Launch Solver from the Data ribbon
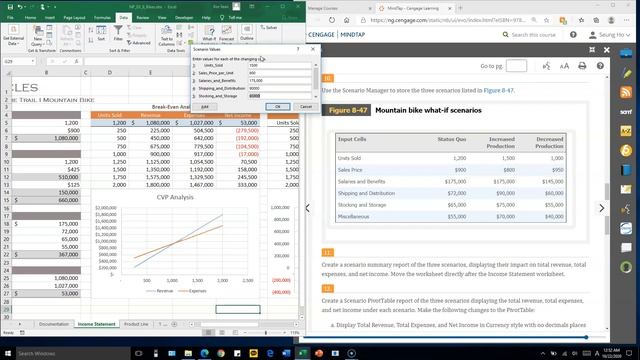 click(269, 27)
